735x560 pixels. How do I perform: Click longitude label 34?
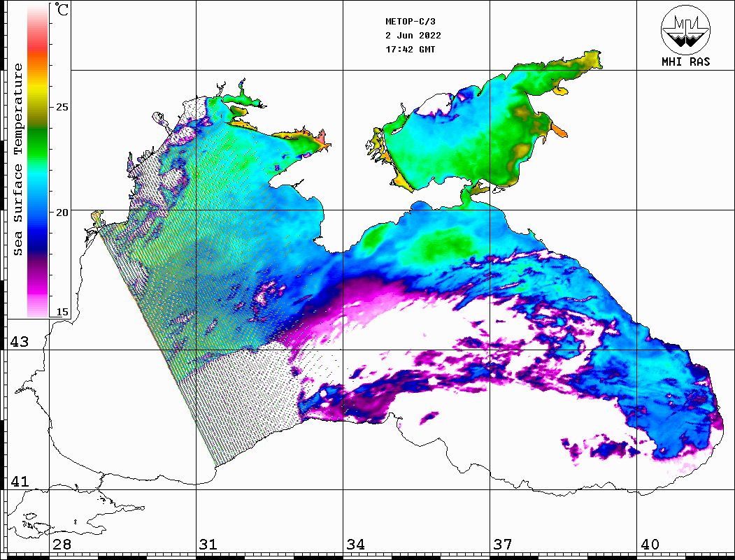click(355, 545)
